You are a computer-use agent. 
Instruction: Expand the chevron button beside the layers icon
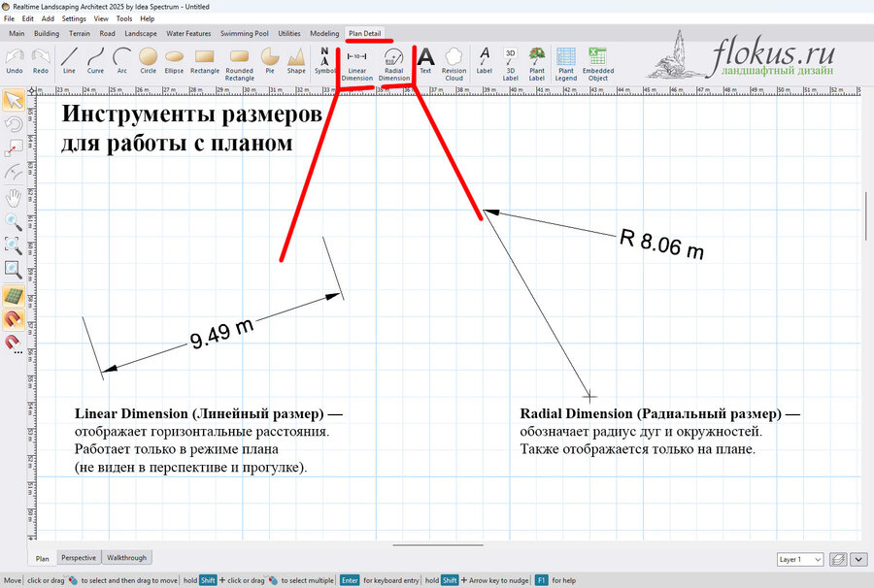point(859,559)
